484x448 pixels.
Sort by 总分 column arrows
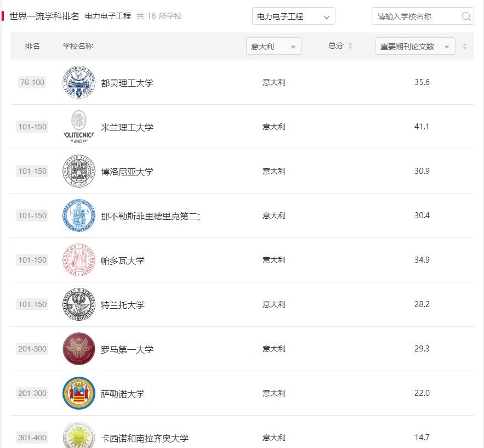[x=350, y=46]
